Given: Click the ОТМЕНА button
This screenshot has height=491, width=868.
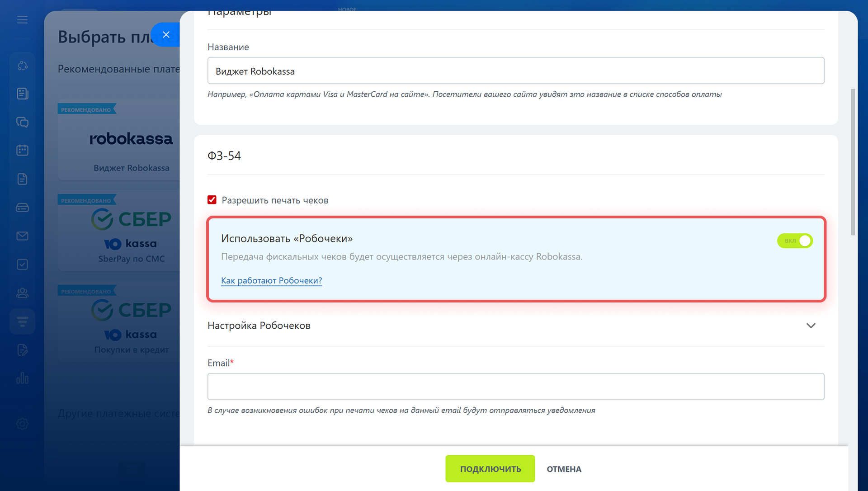Looking at the screenshot, I should [564, 469].
